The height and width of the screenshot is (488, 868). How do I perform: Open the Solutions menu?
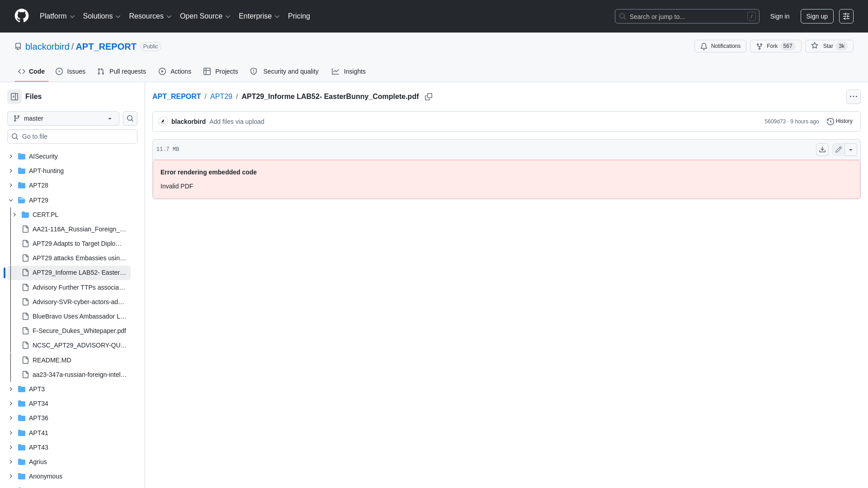(102, 16)
